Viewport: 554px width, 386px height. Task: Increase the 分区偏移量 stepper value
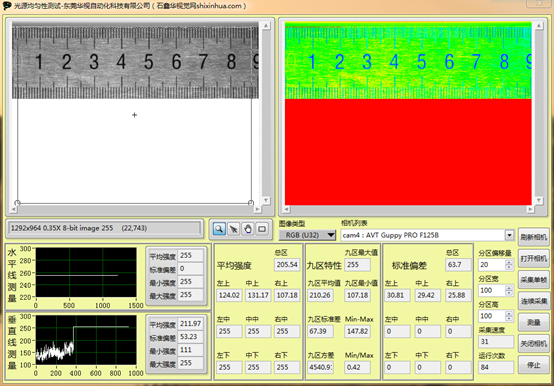(x=509, y=262)
